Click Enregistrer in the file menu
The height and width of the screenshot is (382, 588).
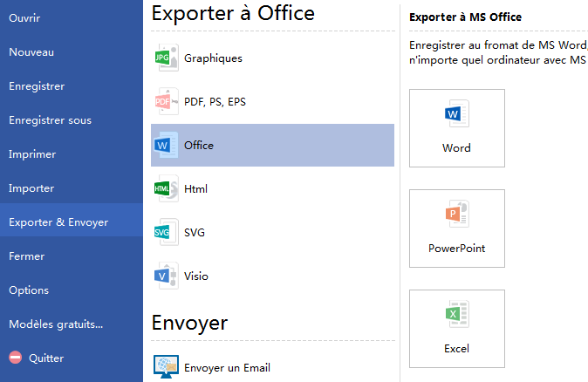37,86
